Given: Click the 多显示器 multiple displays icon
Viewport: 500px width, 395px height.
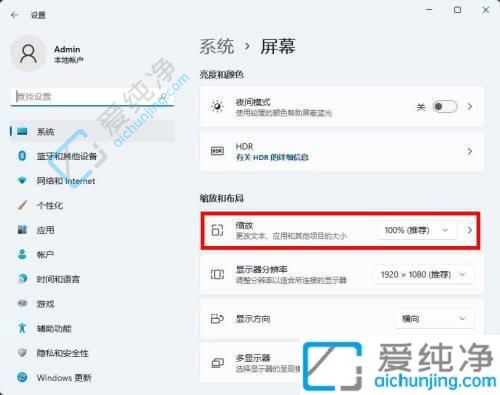Looking at the screenshot, I should pos(217,363).
